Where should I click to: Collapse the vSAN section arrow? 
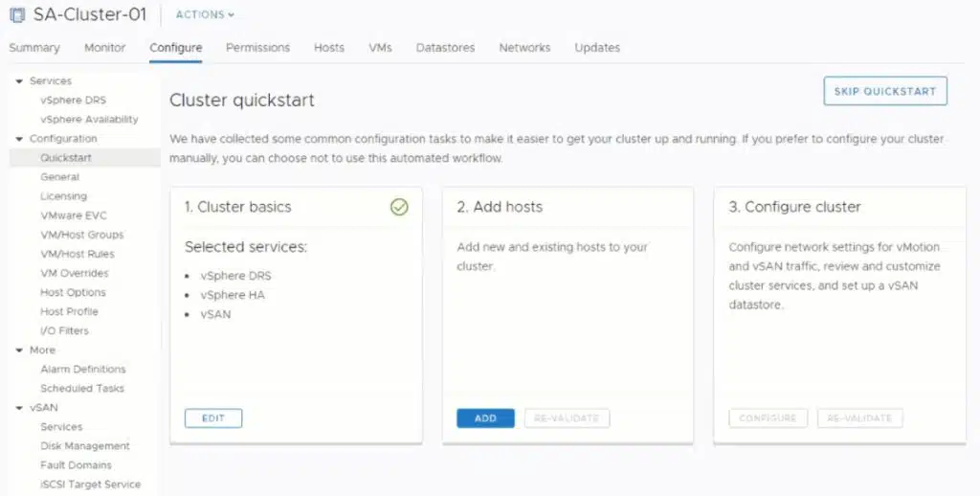(x=19, y=408)
